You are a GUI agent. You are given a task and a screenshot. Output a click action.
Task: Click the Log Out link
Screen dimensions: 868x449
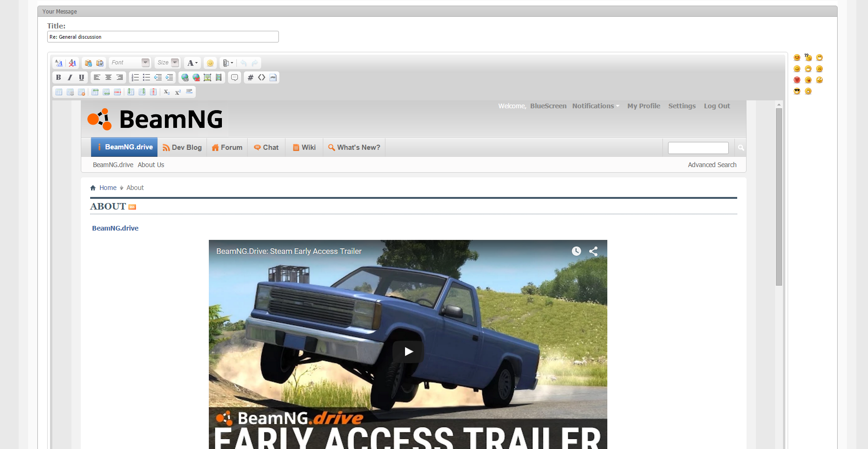[x=717, y=106]
